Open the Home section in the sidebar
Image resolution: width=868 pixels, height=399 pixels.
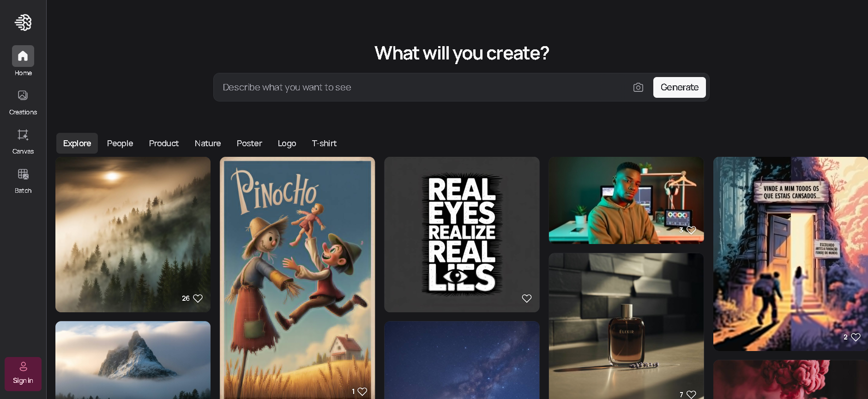click(x=23, y=61)
